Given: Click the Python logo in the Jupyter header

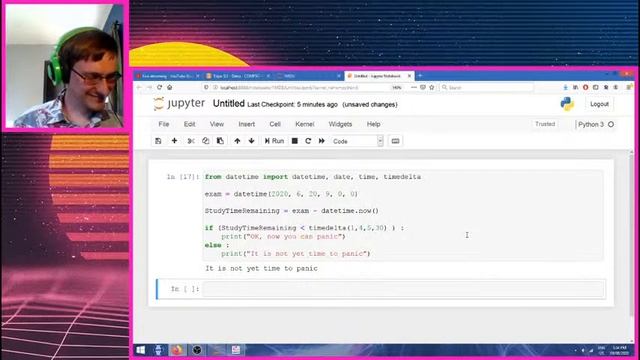Looking at the screenshot, I should 567,104.
